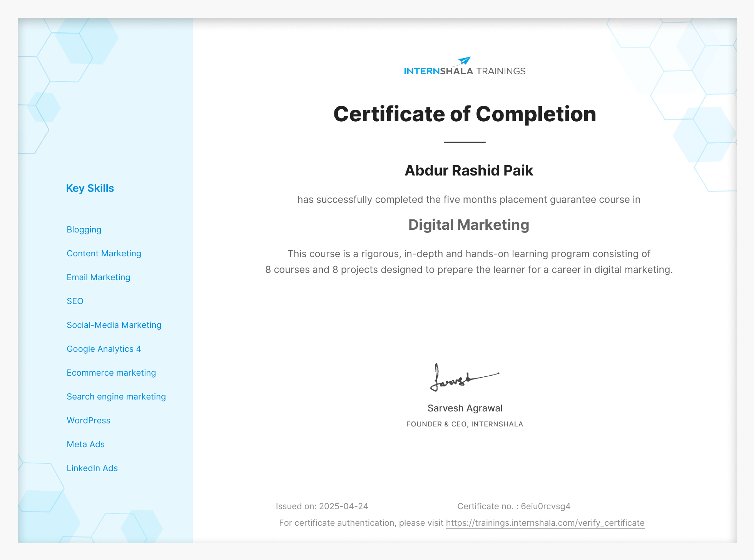Click the Sarvesh Agrawal name

click(465, 408)
